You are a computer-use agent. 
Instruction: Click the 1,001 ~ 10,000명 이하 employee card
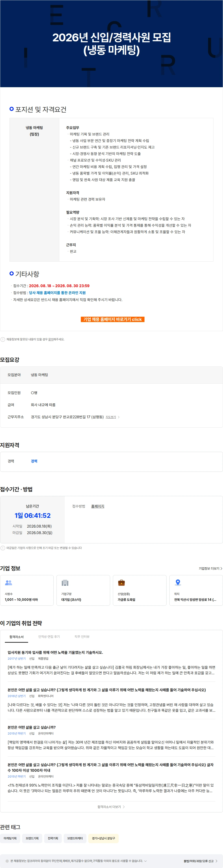point(27,590)
